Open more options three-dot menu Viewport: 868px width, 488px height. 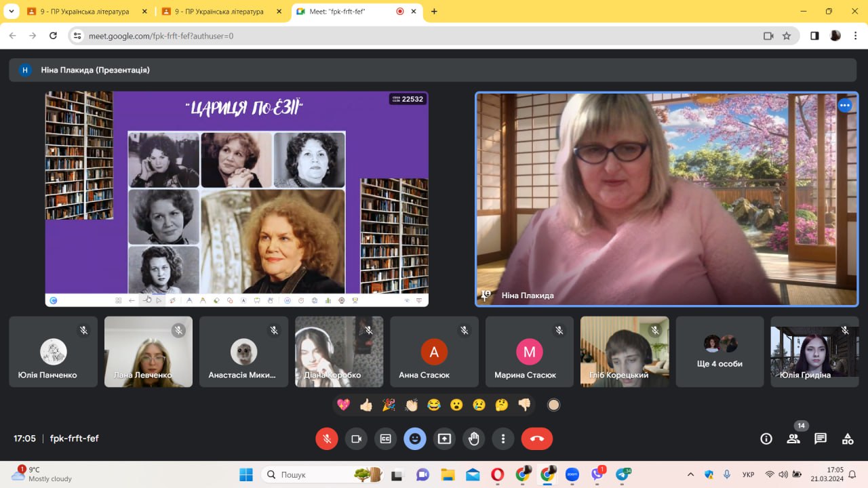click(x=502, y=439)
